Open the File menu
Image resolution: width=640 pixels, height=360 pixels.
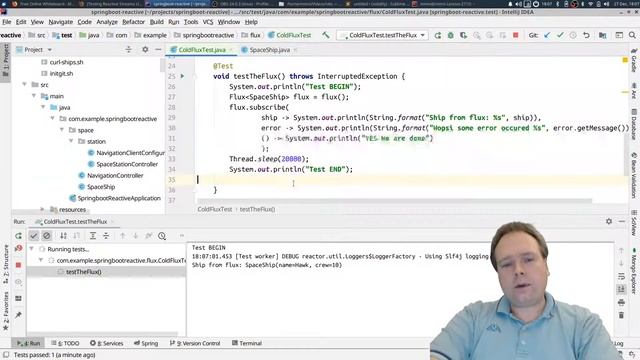pyautogui.click(x=7, y=22)
